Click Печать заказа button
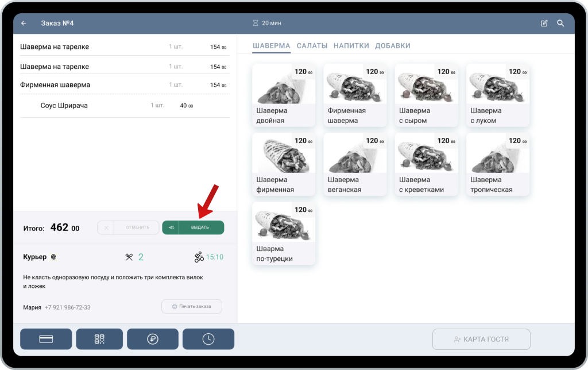 [192, 306]
